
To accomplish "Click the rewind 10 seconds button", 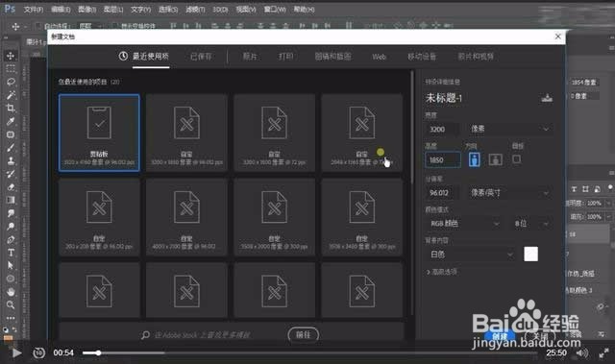I will point(38,353).
